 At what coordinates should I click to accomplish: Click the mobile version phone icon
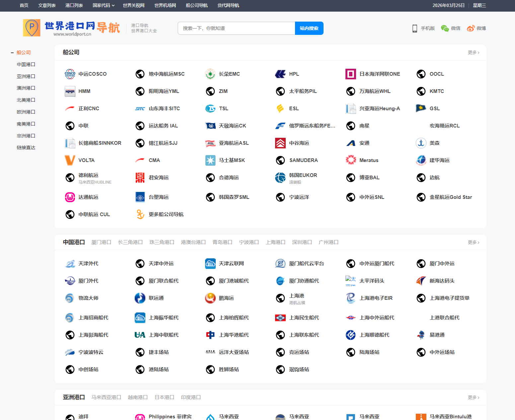[x=414, y=29]
